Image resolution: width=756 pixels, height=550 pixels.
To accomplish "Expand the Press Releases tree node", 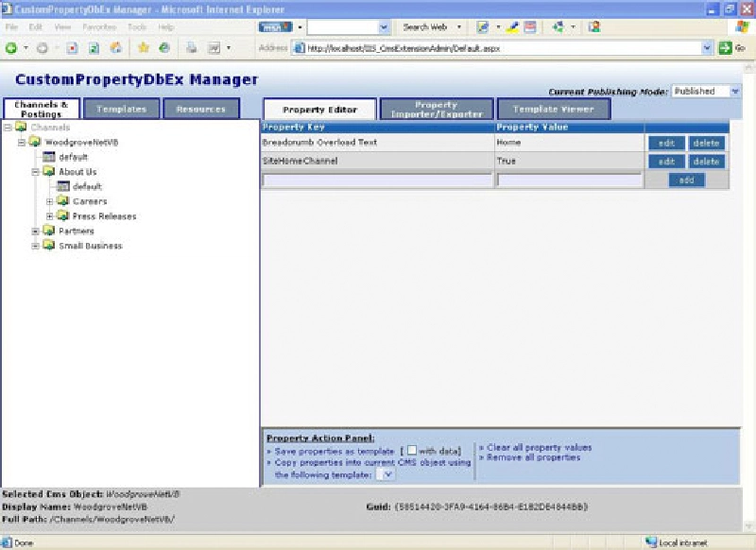I will coord(49,216).
